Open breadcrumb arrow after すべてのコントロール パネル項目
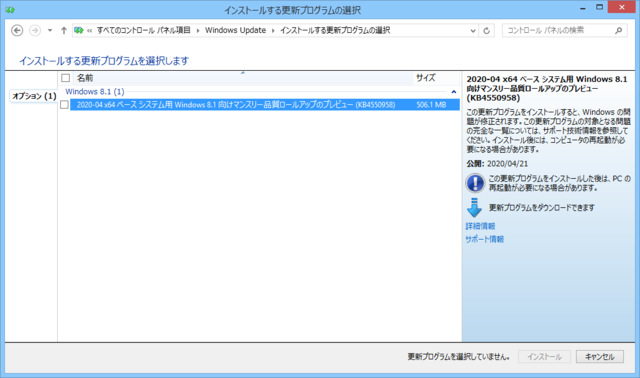The width and height of the screenshot is (640, 378). tap(198, 31)
